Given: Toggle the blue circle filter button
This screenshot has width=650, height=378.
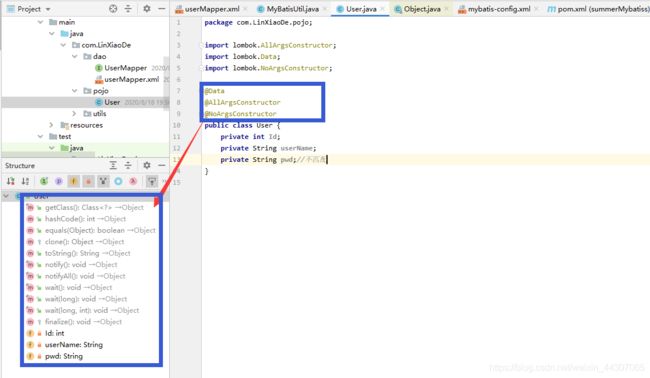Looking at the screenshot, I should (x=118, y=181).
